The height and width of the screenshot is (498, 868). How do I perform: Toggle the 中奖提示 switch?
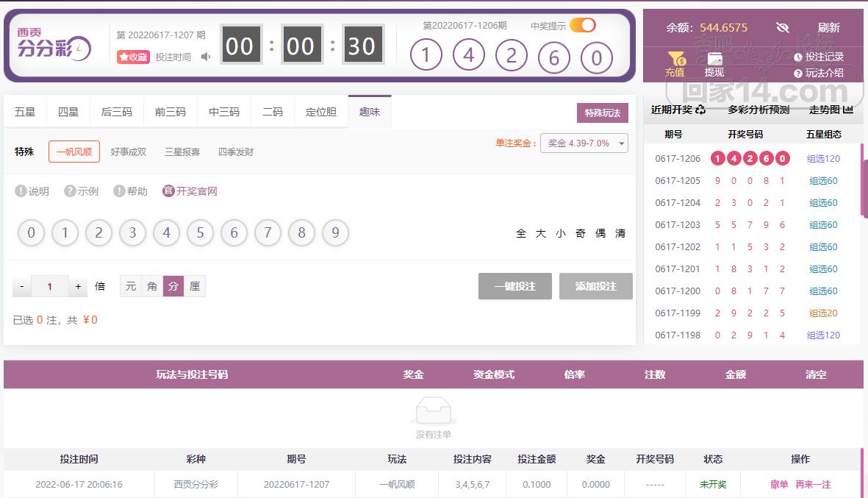[x=582, y=26]
